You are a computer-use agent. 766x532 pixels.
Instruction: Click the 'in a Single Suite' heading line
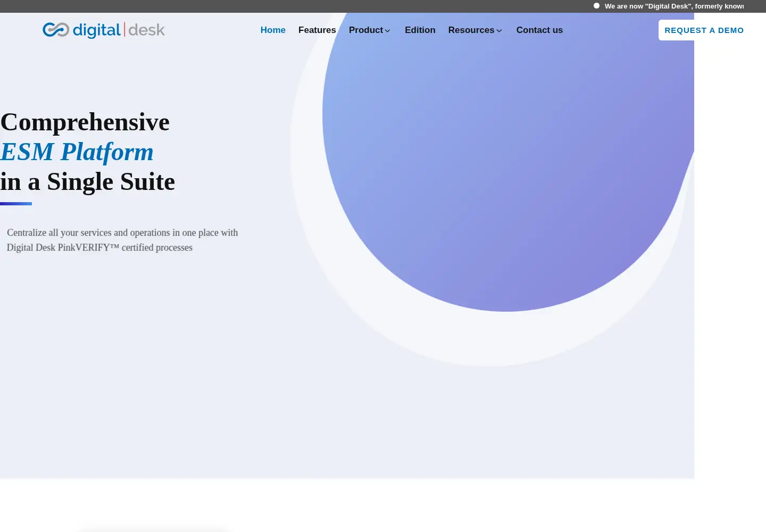pos(88,182)
